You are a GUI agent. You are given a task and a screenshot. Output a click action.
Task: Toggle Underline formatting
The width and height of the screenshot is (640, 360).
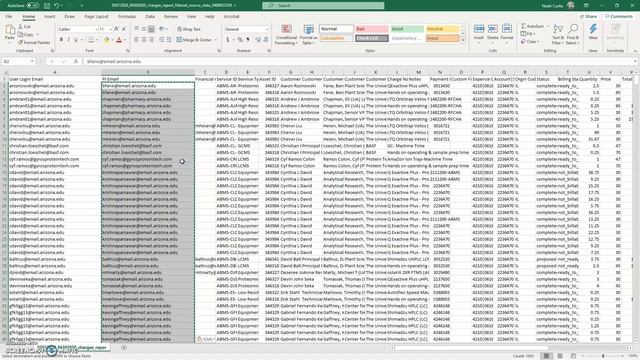coord(76,40)
